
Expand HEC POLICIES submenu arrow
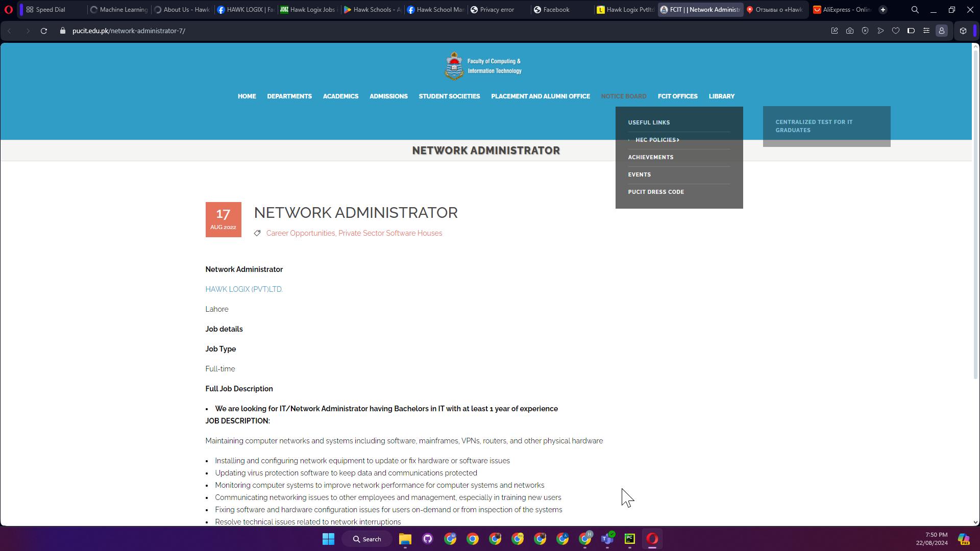tap(678, 140)
